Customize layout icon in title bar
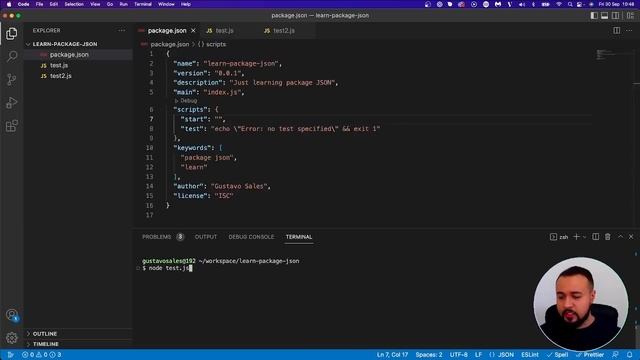This screenshot has width=640, height=360. pos(630,16)
